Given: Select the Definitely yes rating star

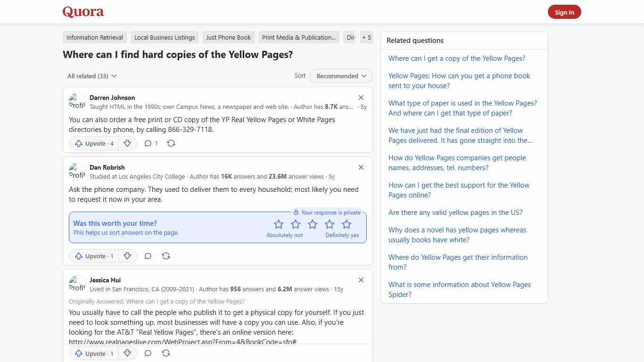Looking at the screenshot, I should pos(347,224).
